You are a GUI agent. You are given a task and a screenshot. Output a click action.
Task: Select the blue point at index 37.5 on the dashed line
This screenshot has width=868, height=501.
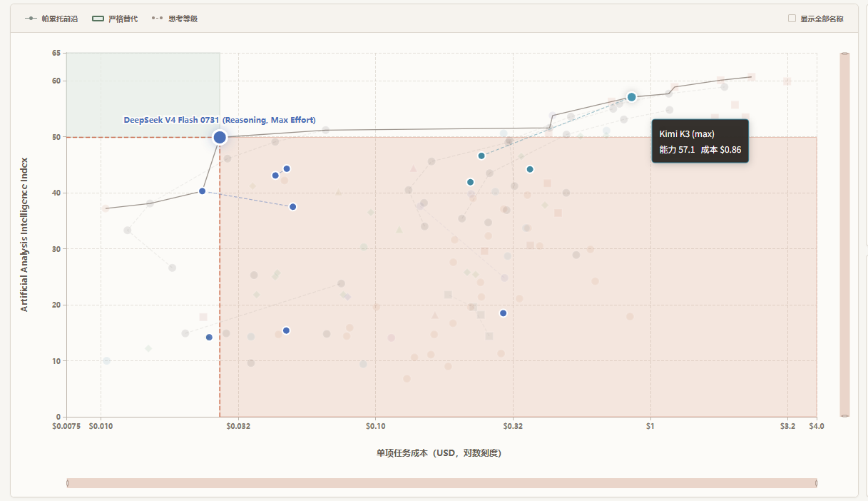(292, 207)
